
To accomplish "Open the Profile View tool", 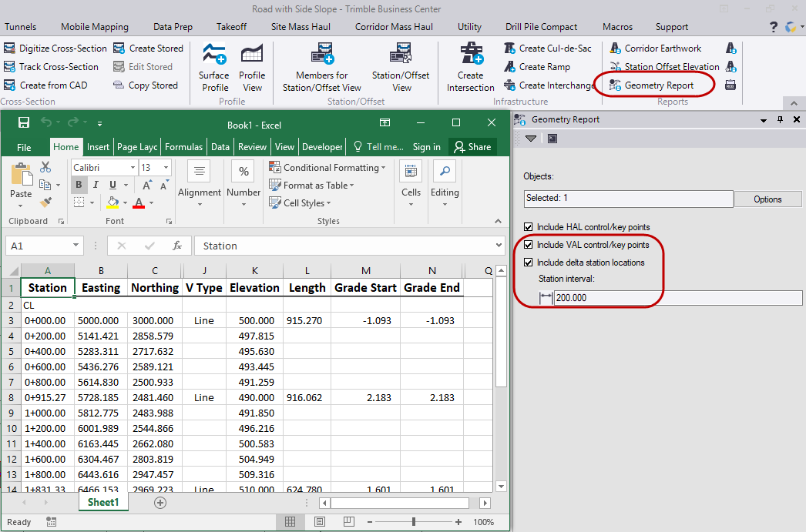I will 252,68.
